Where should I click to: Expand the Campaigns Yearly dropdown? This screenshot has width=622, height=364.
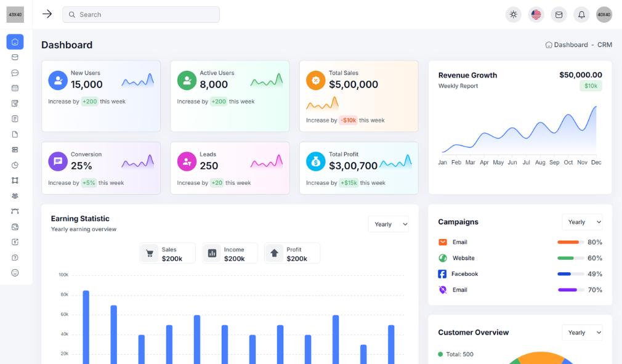[582, 222]
